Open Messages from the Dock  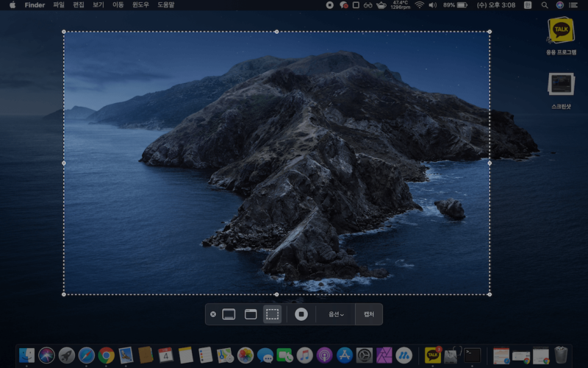click(265, 355)
